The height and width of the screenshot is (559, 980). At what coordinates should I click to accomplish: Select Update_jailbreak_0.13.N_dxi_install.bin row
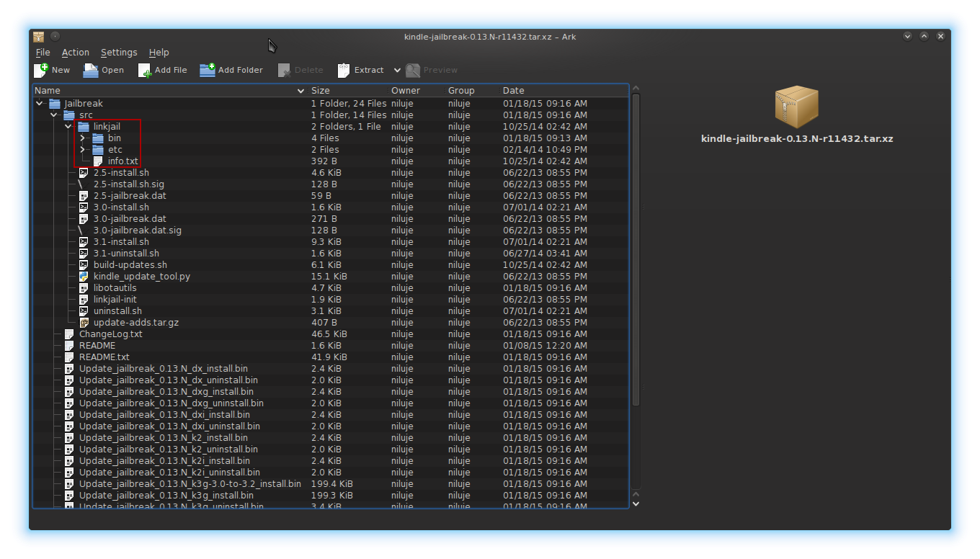pos(331,415)
